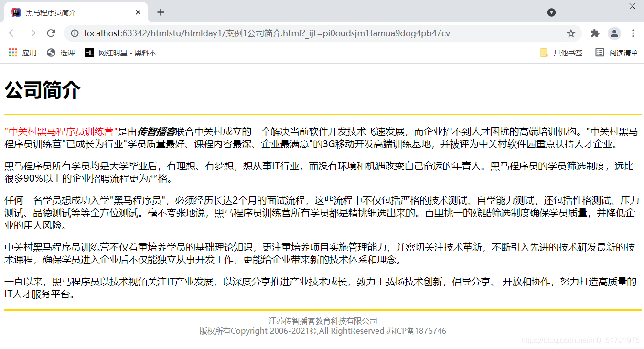Click the red "中关村黑马程序员训练营" text

click(61, 131)
